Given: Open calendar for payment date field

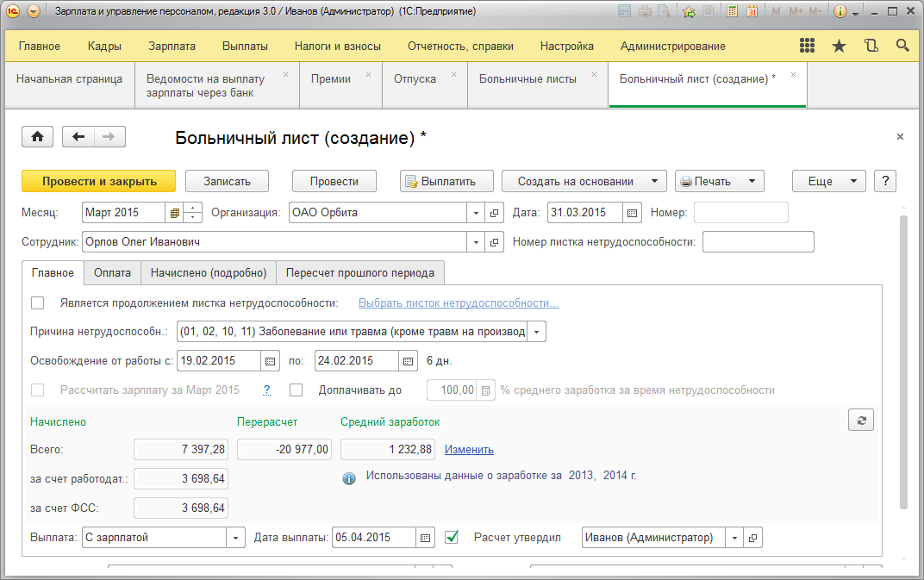Looking at the screenshot, I should [425, 538].
